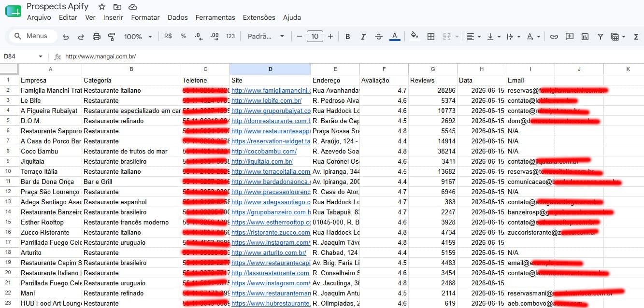Image resolution: width=644 pixels, height=308 pixels.
Task: Increase decimal places
Action: point(215,36)
